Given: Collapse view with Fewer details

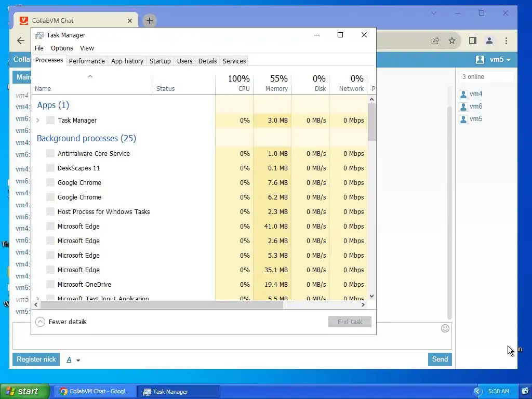Looking at the screenshot, I should click(61, 322).
